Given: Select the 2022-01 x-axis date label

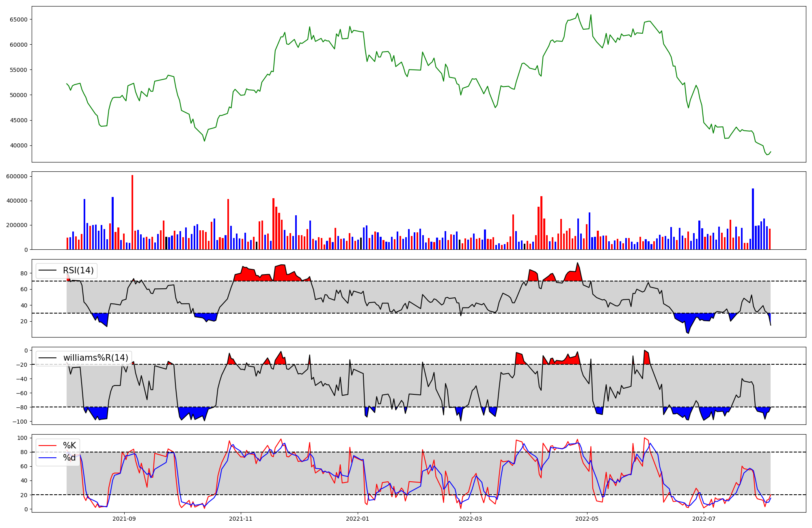Looking at the screenshot, I should [x=358, y=519].
